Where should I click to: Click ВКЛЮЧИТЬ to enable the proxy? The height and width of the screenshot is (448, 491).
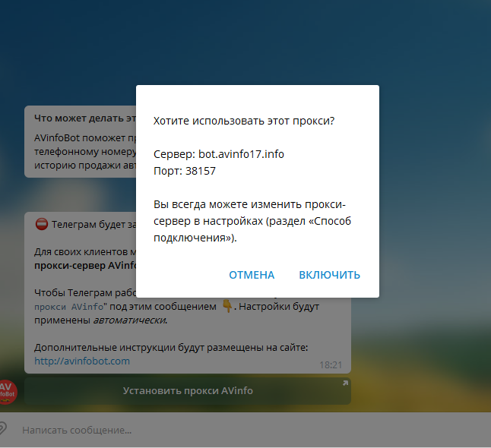click(x=329, y=275)
